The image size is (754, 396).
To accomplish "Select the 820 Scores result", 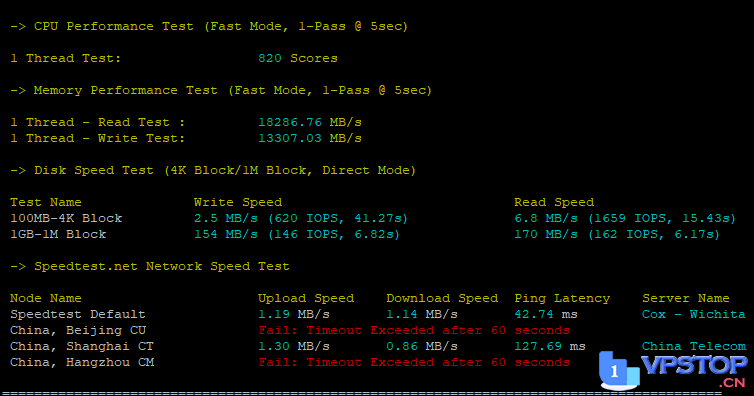I will 298,58.
